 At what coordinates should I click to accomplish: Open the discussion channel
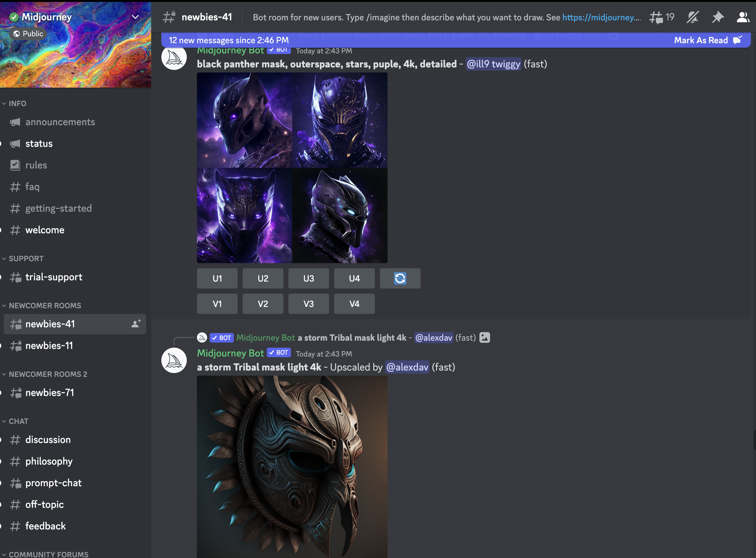tap(75, 439)
